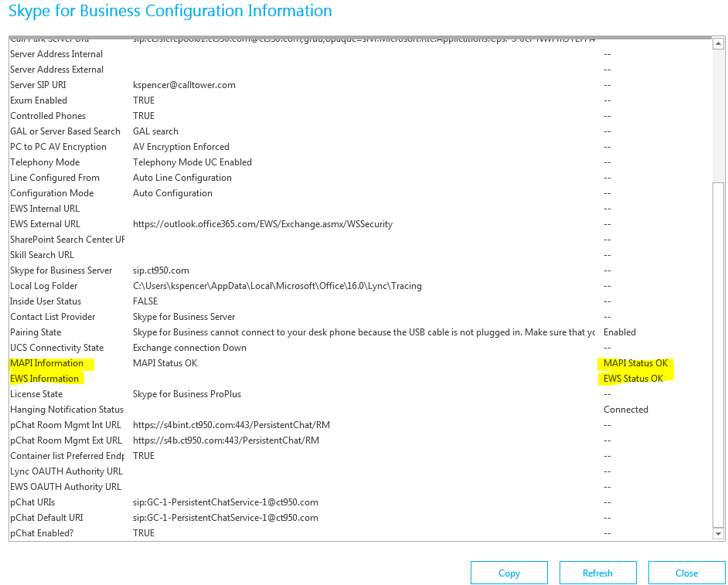Screen dimensions: 728x585
Task: Select GAL or Server Based Search label
Action: [65, 131]
